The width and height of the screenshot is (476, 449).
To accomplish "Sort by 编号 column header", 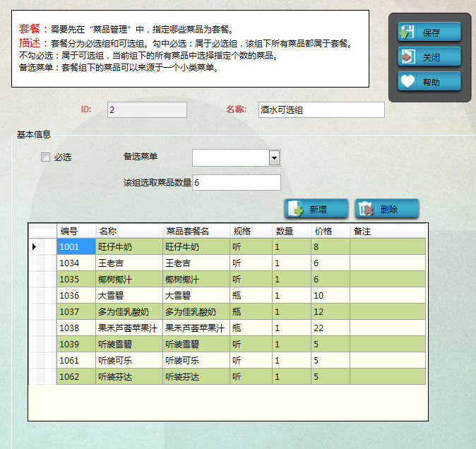I will pos(76,231).
